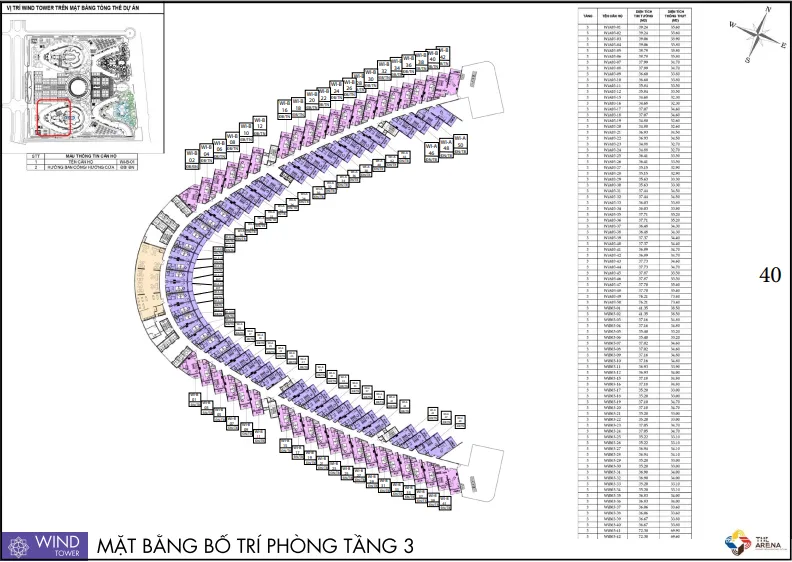Viewport: 792px width, 562px height.
Task: Select apartment label WI-B 02
Action: (x=192, y=159)
